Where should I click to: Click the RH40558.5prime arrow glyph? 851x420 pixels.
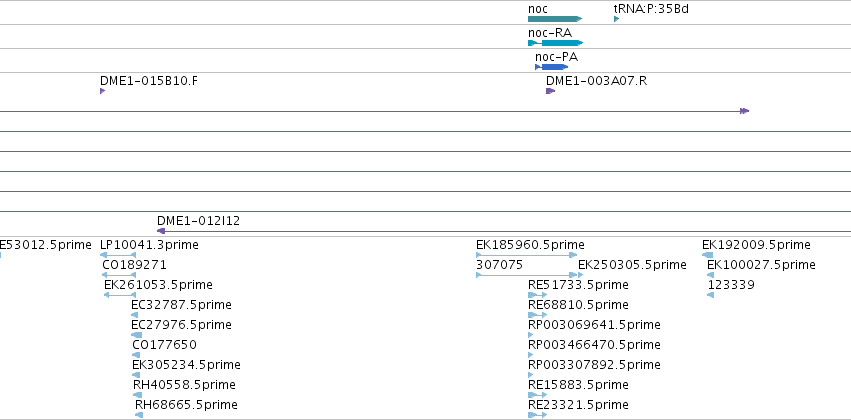click(x=137, y=395)
